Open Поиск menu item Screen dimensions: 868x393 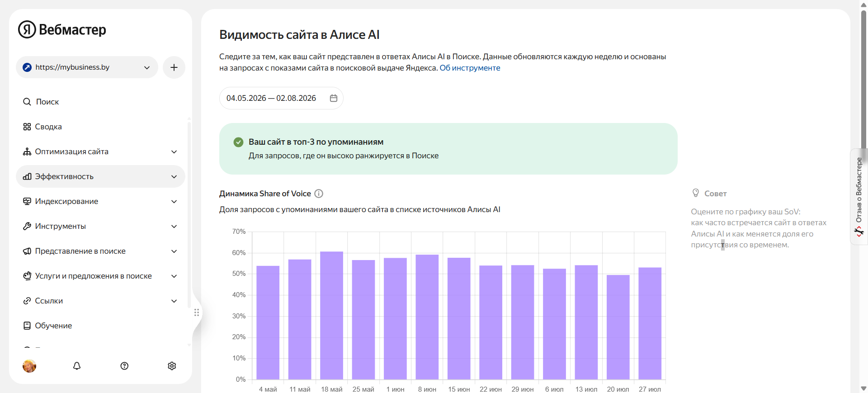click(100, 102)
